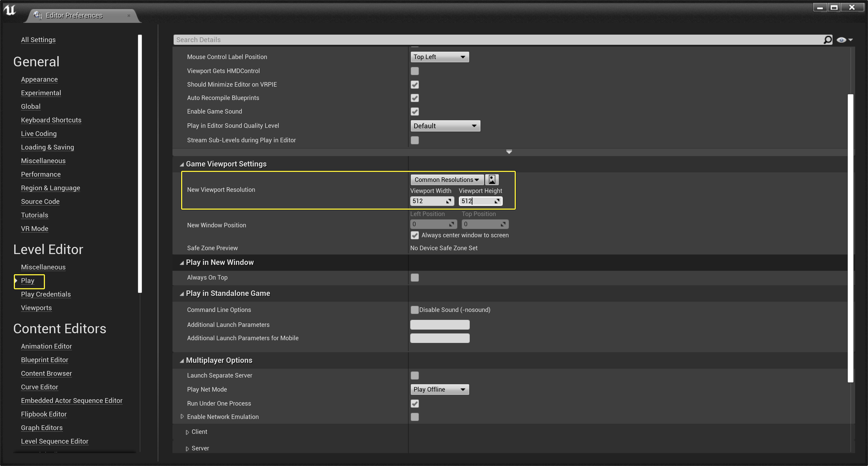868x466 pixels.
Task: Show advanced options arrow above Game Viewport
Action: 509,152
